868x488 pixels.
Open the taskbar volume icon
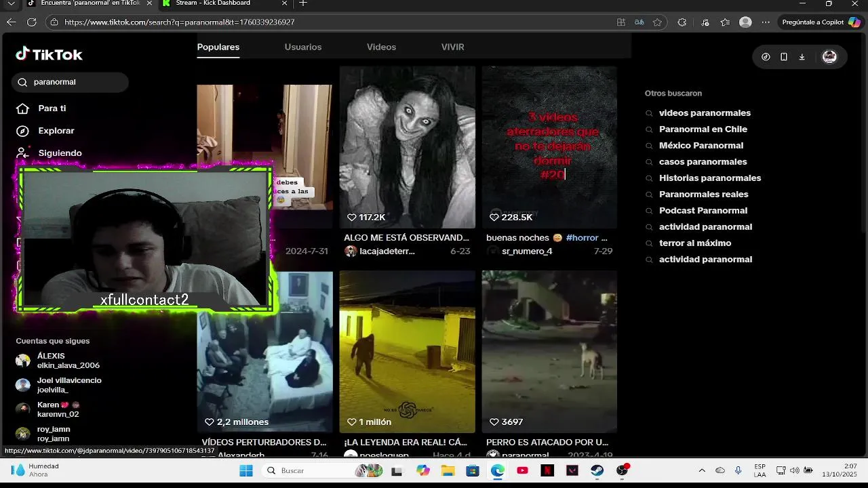[x=794, y=470]
